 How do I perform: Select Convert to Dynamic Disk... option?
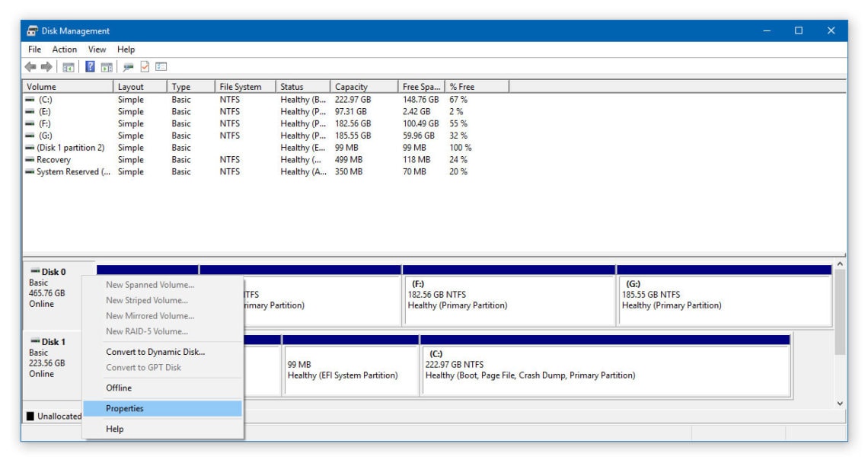click(x=155, y=352)
